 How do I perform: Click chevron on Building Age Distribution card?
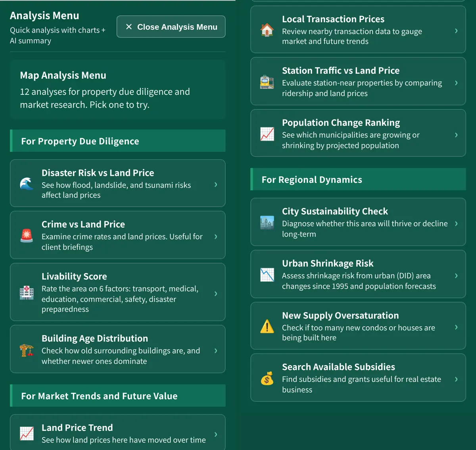pos(216,350)
